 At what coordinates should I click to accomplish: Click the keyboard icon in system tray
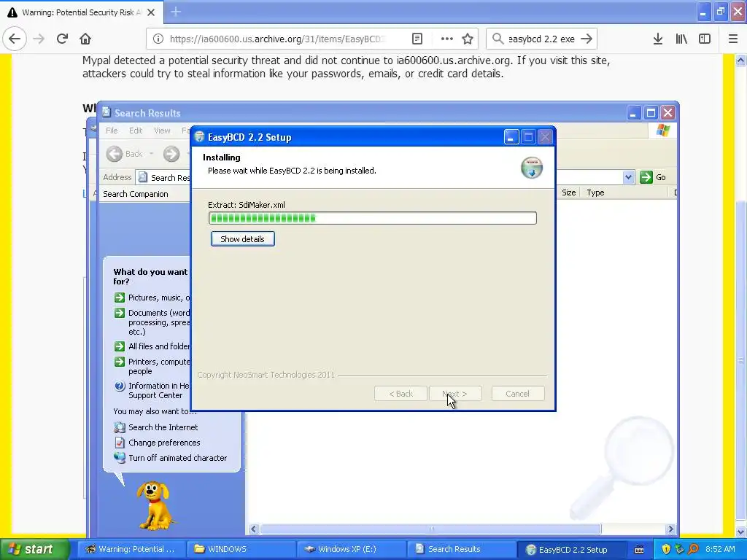[x=639, y=550]
